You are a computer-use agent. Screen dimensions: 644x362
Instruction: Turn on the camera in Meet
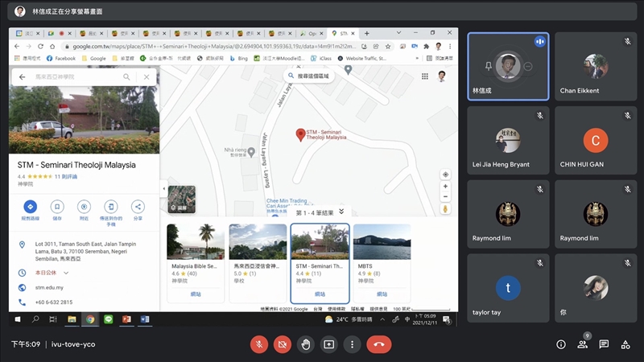pyautogui.click(x=283, y=344)
